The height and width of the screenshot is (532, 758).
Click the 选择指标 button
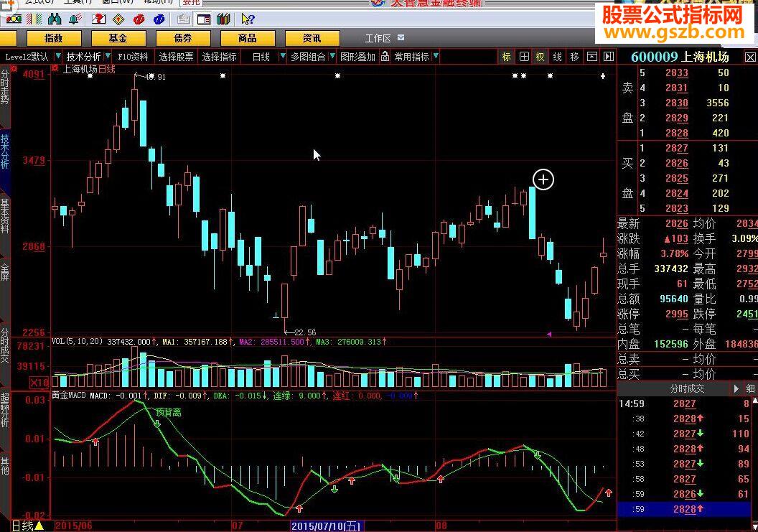[220, 57]
